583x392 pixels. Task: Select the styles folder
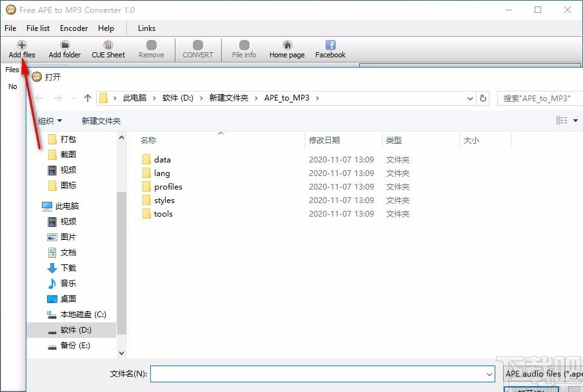coord(158,201)
